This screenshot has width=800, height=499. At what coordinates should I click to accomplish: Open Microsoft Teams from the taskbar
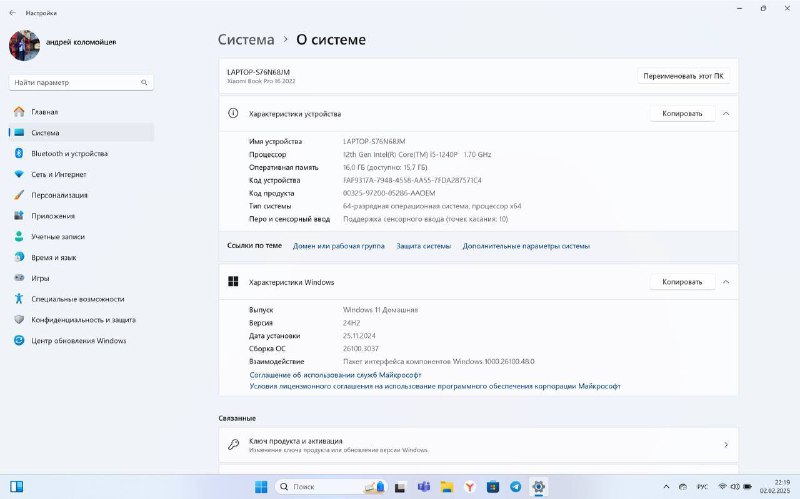point(423,487)
